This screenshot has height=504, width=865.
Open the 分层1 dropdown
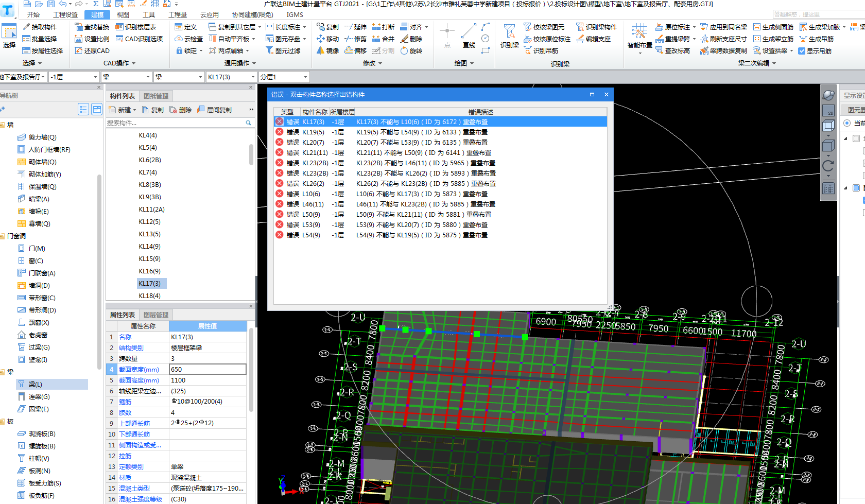click(x=284, y=77)
